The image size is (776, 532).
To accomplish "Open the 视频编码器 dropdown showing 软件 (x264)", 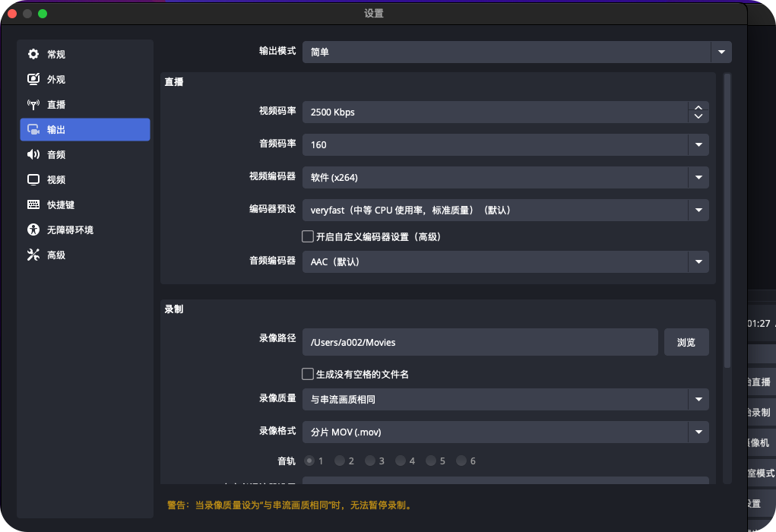I will 505,177.
